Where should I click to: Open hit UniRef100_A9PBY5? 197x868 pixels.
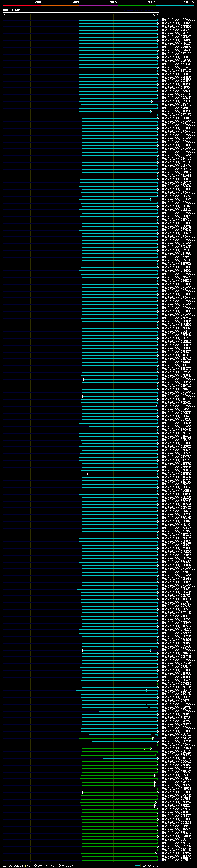176,37
